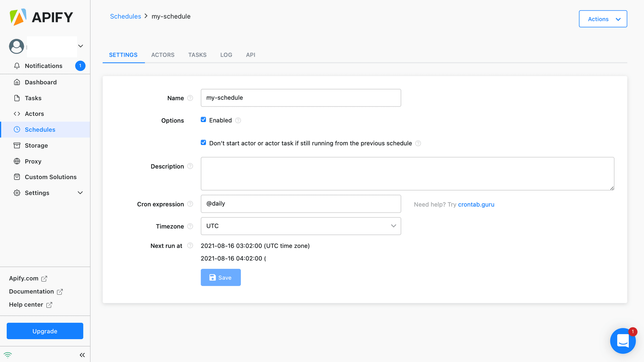644x362 pixels.
Task: Click the Description text area
Action: tap(407, 174)
